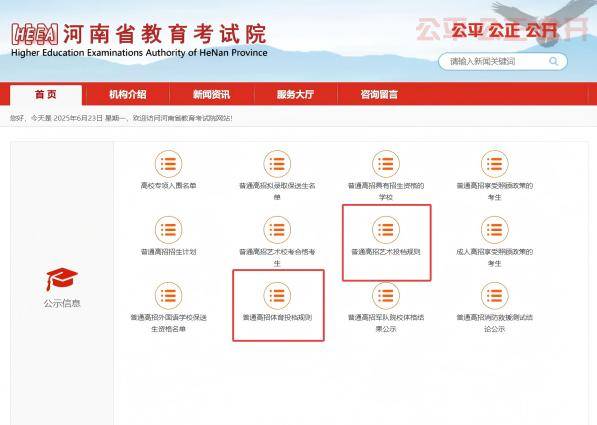This screenshot has height=425, width=597.
Task: Go to 服务大厅 menu
Action: coord(295,94)
